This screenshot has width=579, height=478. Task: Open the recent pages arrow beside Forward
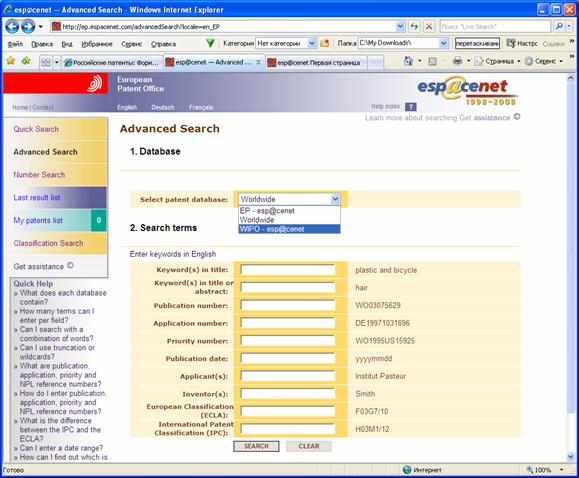41,27
